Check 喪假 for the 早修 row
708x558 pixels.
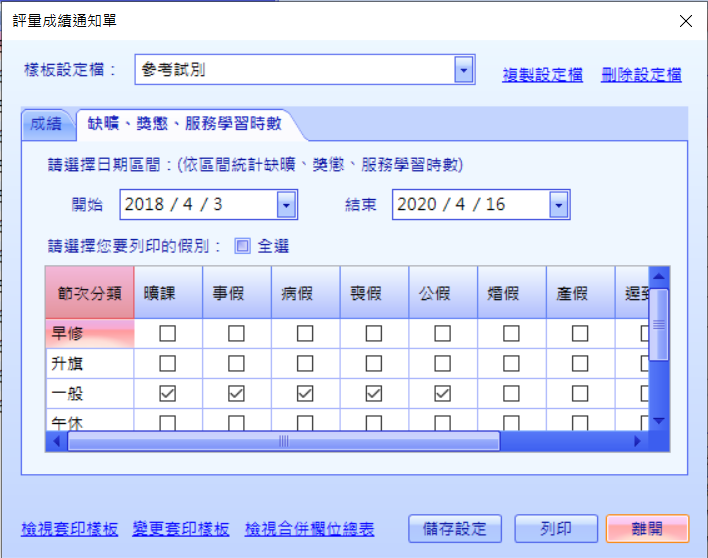pyautogui.click(x=373, y=334)
